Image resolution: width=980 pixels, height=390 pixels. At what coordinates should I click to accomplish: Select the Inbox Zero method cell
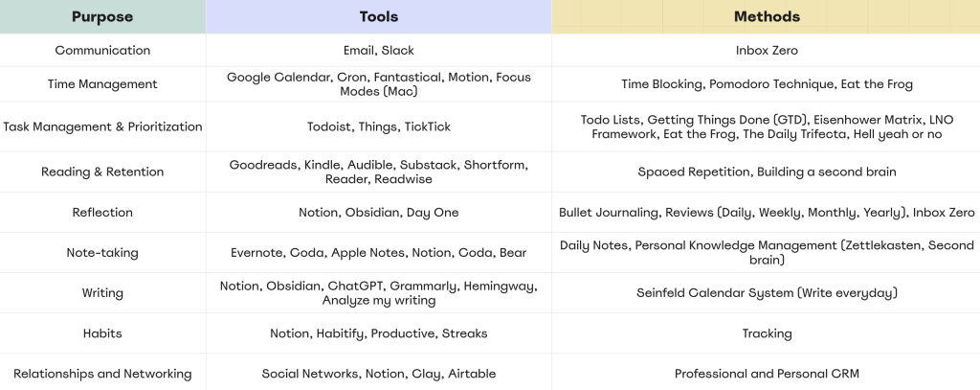tap(767, 50)
